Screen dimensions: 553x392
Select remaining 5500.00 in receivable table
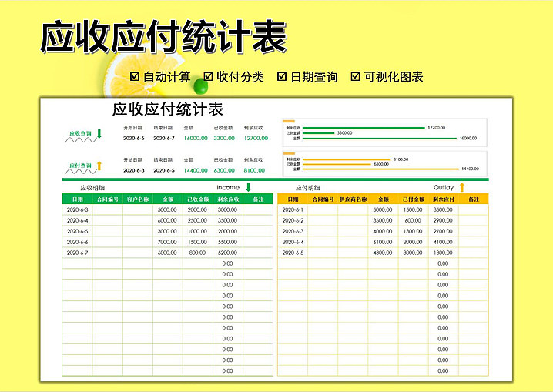tap(227, 242)
